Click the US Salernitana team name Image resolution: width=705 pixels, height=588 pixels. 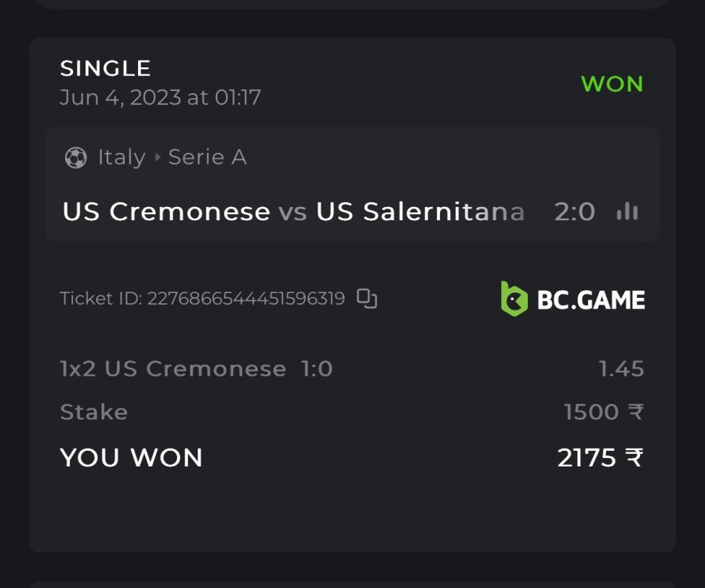420,212
